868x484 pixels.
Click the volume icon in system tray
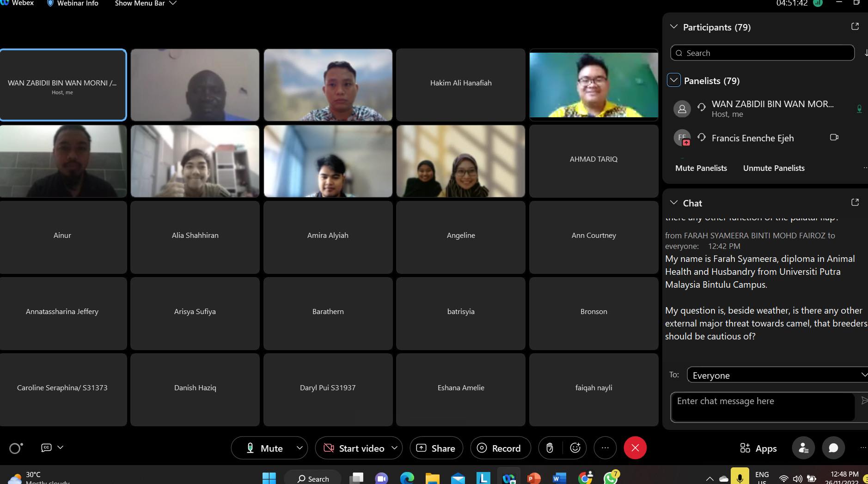(x=797, y=478)
